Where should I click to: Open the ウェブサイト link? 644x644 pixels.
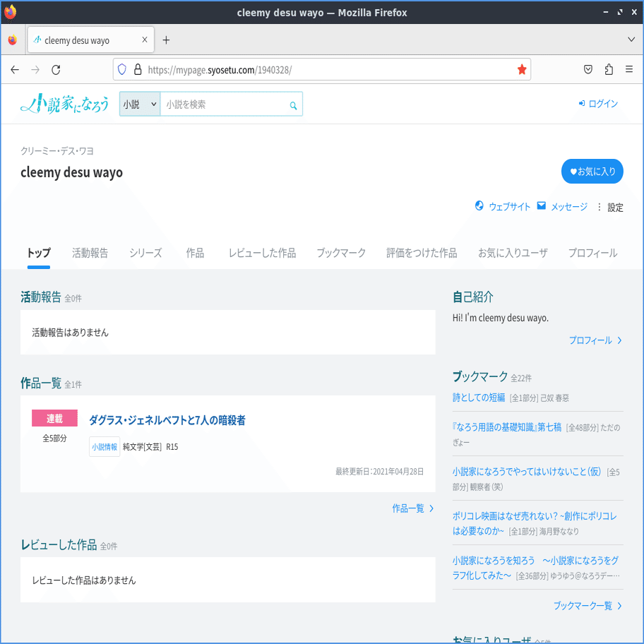(x=502, y=207)
